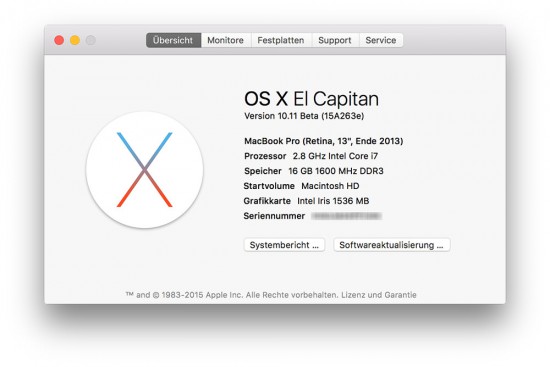Open the Festplatten tab

tap(281, 40)
